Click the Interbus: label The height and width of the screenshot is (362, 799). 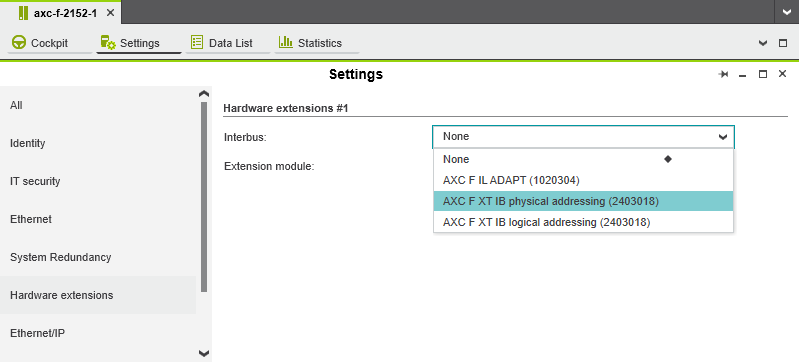pos(246,137)
